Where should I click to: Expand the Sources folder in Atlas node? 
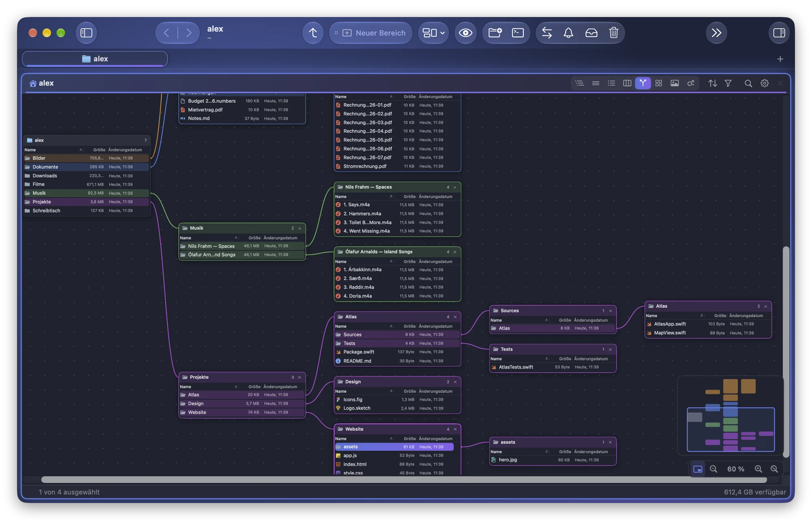tap(397, 334)
